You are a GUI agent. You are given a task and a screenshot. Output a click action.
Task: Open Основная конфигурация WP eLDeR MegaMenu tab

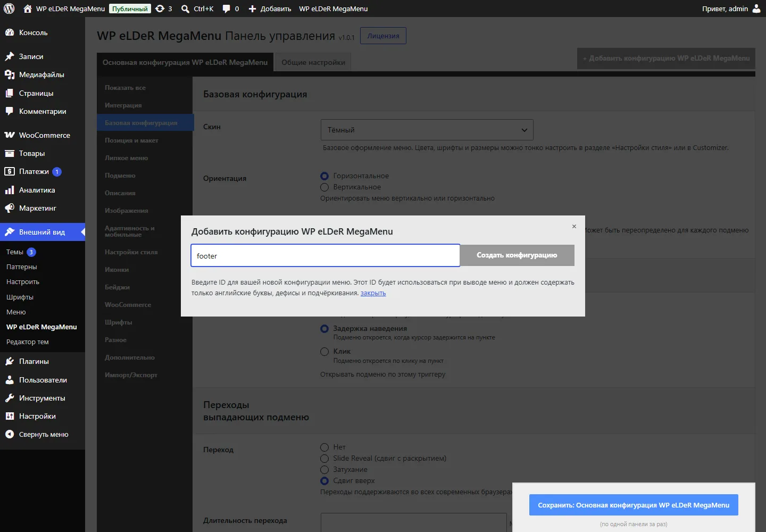click(185, 62)
